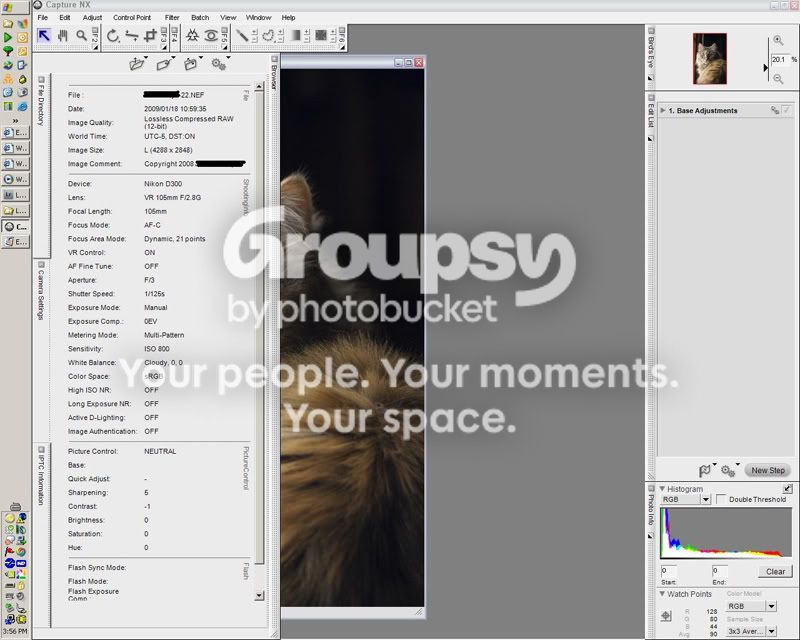This screenshot has height=640, width=800.
Task: Toggle the File Directory palette pin box
Action: click(x=41, y=79)
